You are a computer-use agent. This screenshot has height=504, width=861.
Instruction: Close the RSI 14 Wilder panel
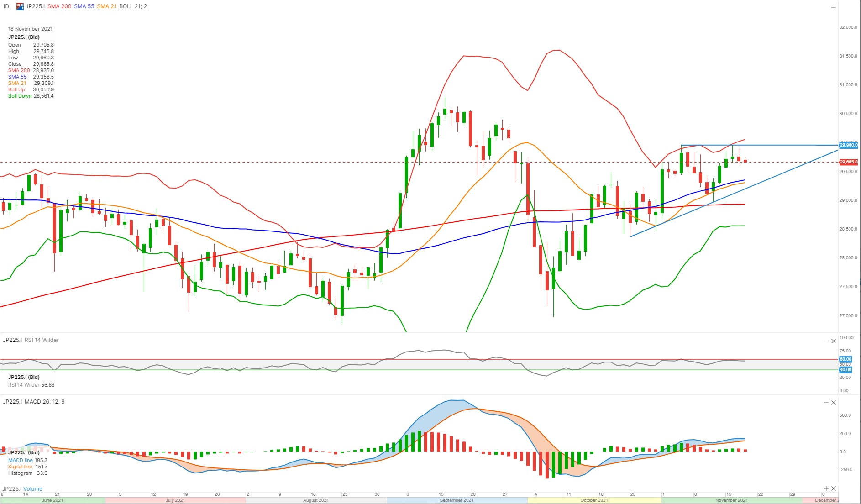834,341
